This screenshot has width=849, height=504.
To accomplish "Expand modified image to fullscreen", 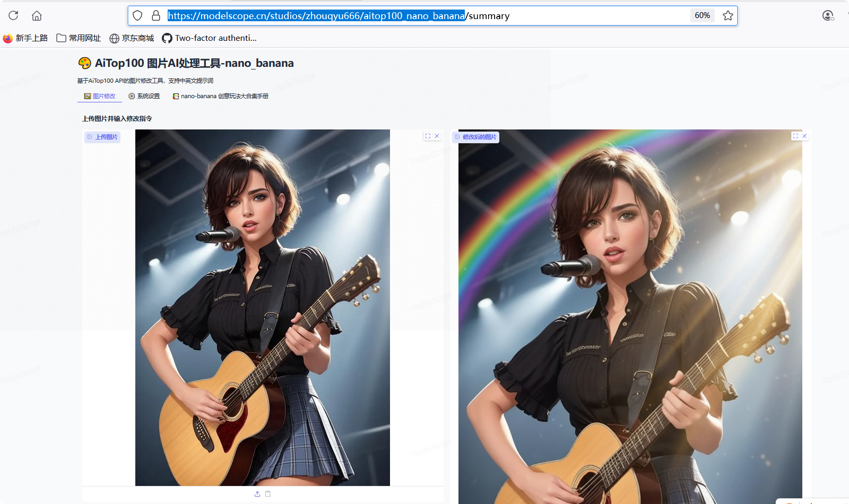I will [x=795, y=136].
